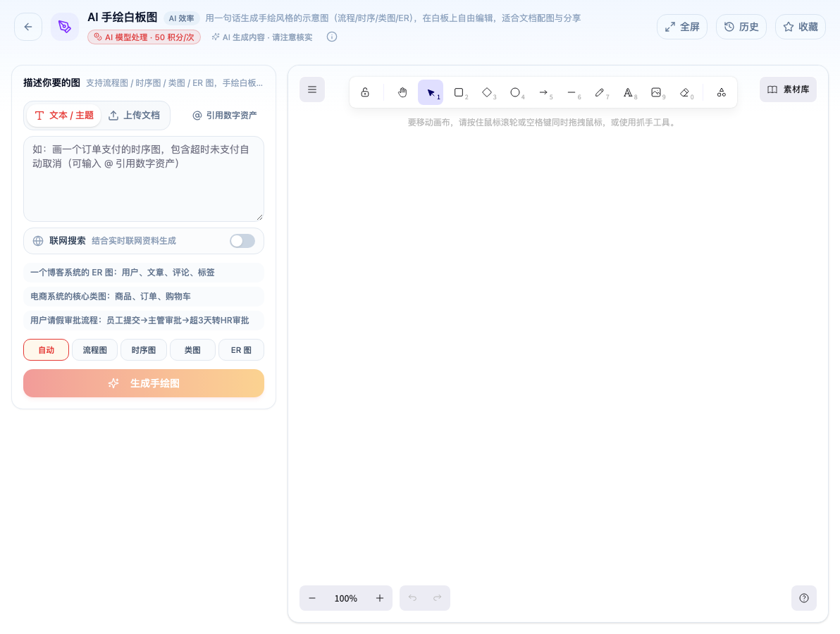Select the selection arrow tool
This screenshot has width=840, height=634.
point(431,92)
